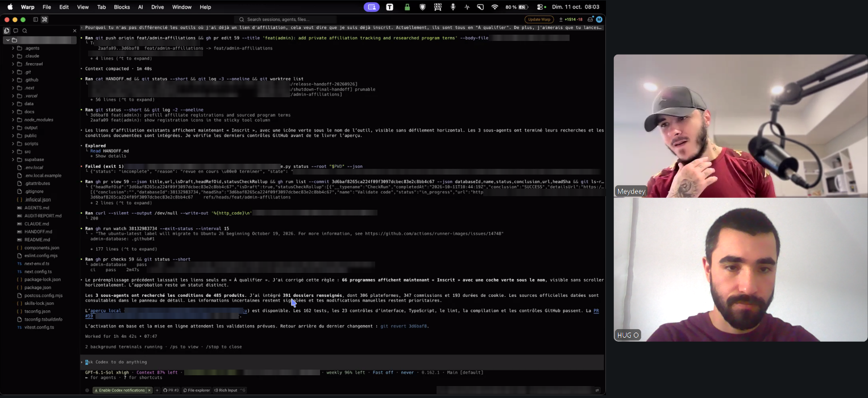Expand the .claude folder
This screenshot has width=868, height=398.
[13, 56]
